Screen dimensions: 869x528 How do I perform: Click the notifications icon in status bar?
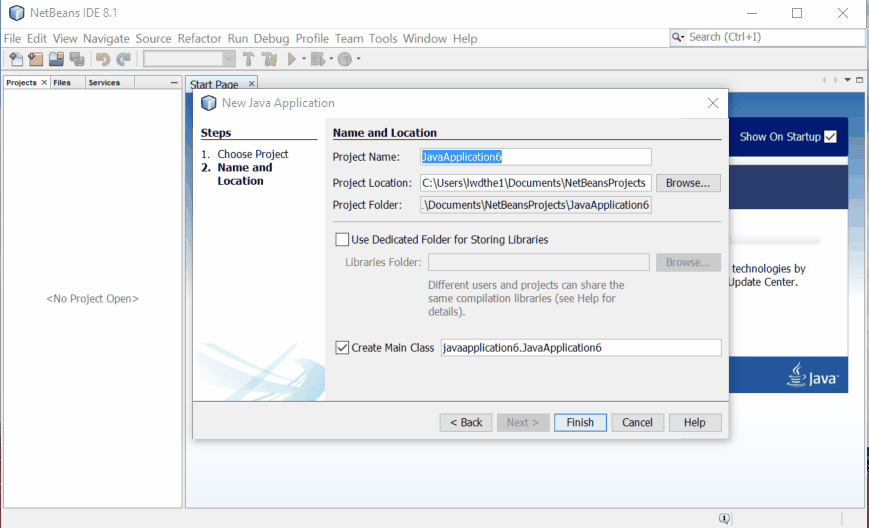(x=724, y=518)
